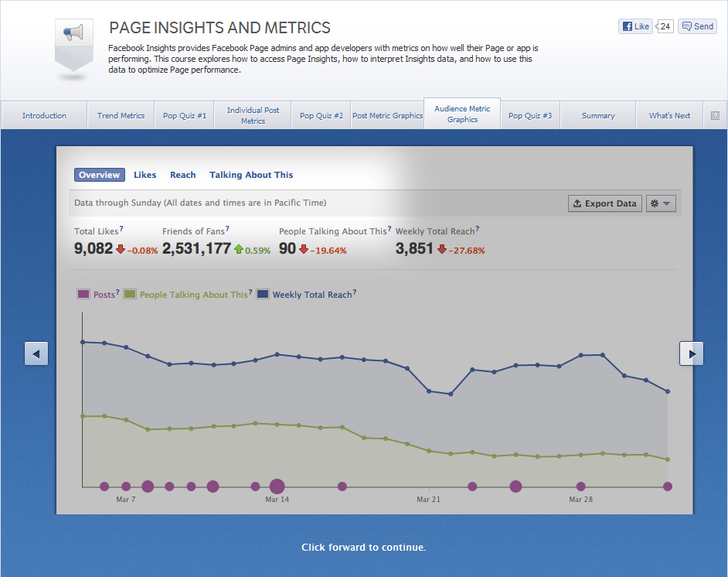The width and height of the screenshot is (728, 577).
Task: Click Weekly Total Reach stat help icon
Action: [478, 229]
